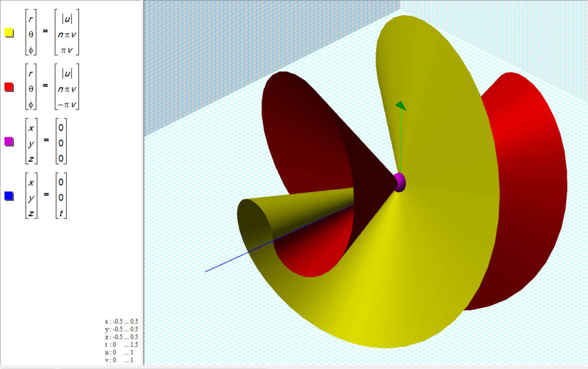The image size is (588, 369).
Task: Select the blue color swatch
Action: coord(9,196)
